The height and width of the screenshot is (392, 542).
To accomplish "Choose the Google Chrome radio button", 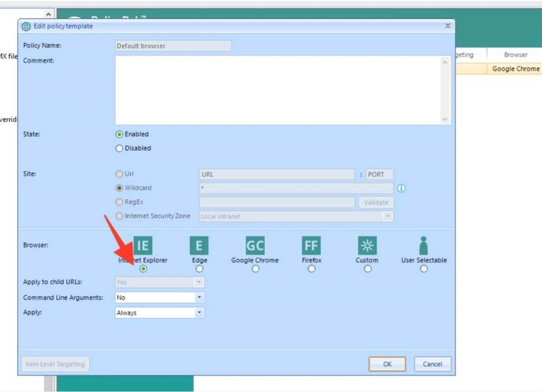I will pyautogui.click(x=255, y=269).
